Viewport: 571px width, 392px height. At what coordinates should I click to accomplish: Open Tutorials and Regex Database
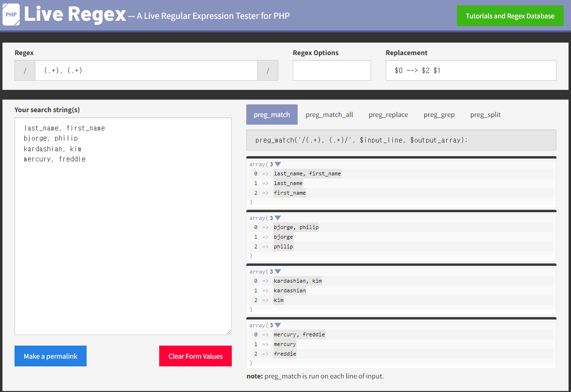[510, 16]
